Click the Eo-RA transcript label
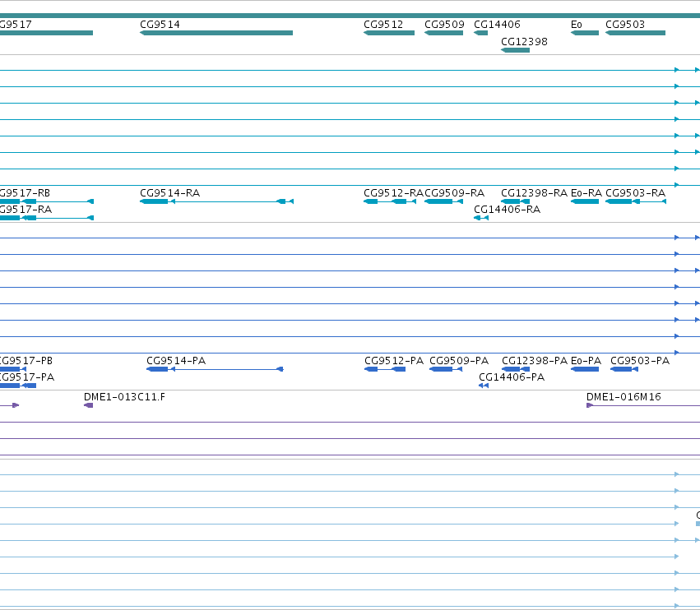 coord(586,192)
